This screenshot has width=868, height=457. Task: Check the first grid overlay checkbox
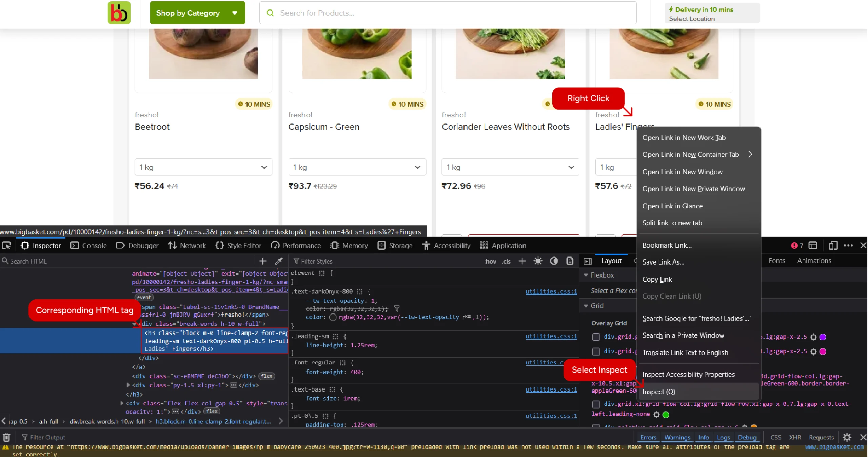(x=595, y=337)
